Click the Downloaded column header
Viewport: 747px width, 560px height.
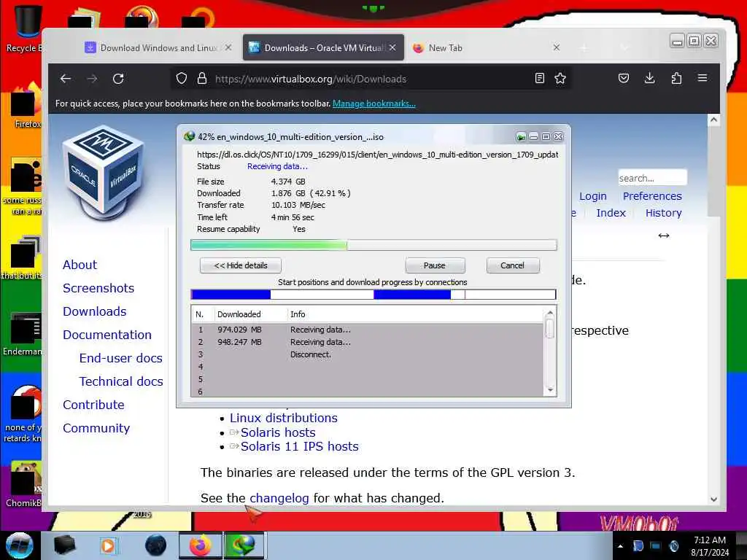click(x=251, y=314)
